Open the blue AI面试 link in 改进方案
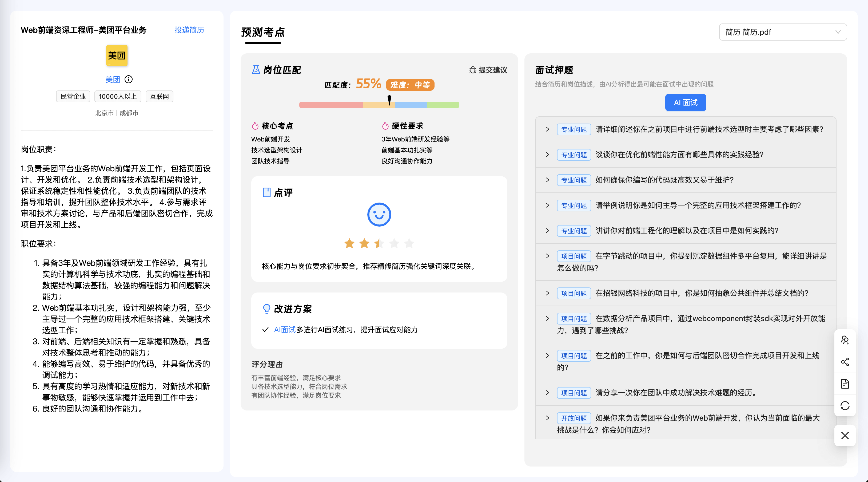This screenshot has width=868, height=482. 284,330
